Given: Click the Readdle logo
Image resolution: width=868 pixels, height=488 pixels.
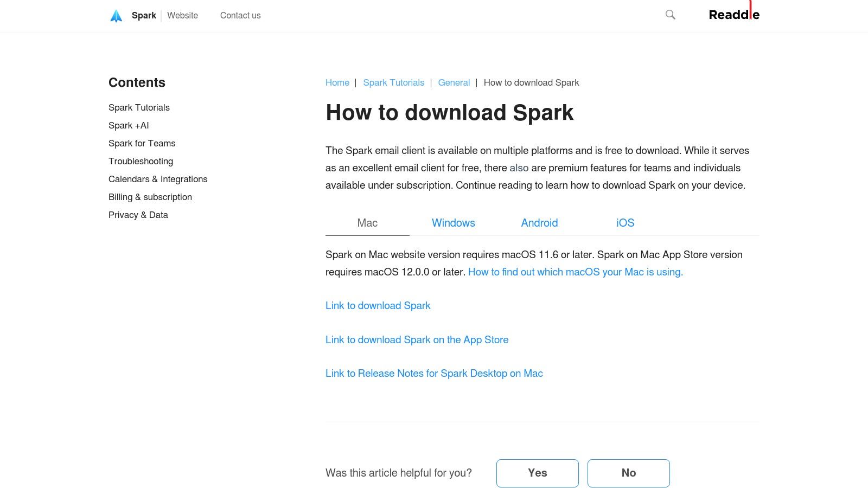Looking at the screenshot, I should coord(733,15).
